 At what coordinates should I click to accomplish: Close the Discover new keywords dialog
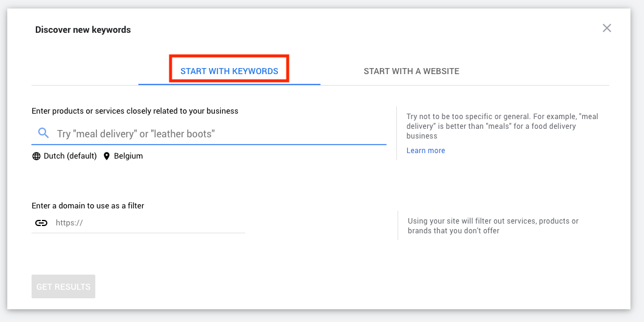(x=606, y=28)
